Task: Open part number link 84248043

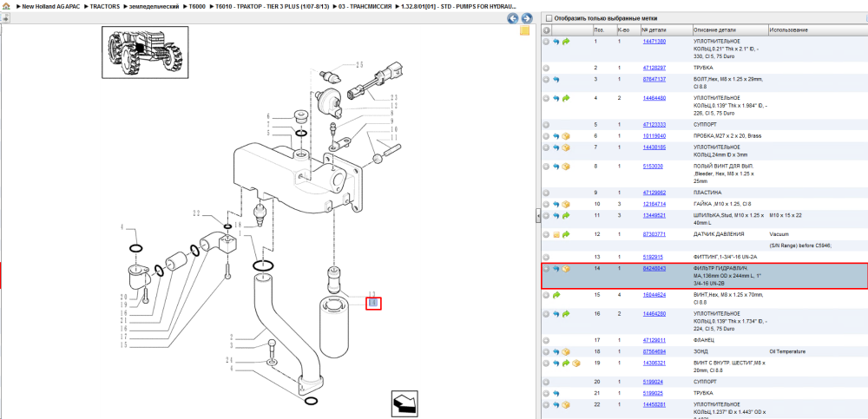Action: [x=654, y=268]
